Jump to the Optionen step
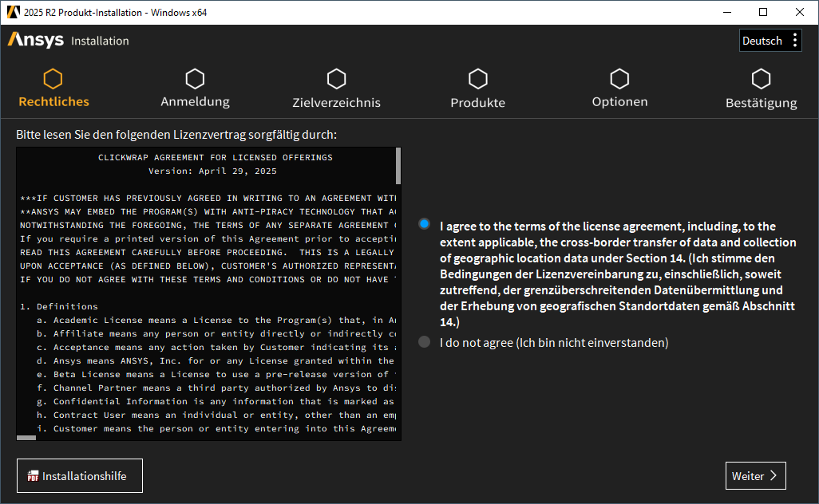 pos(619,89)
